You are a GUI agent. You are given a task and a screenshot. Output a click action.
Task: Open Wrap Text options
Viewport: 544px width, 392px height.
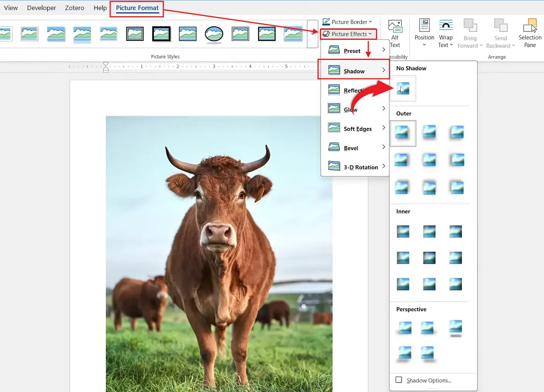pyautogui.click(x=445, y=34)
